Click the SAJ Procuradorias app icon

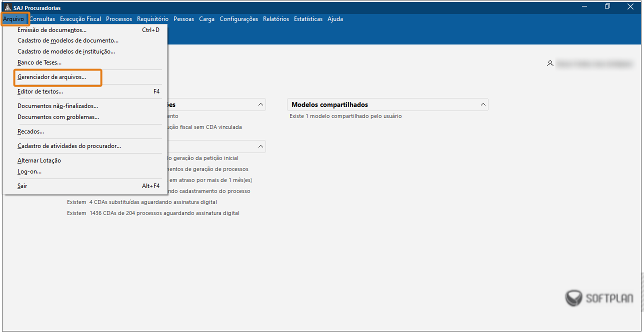(x=7, y=7)
